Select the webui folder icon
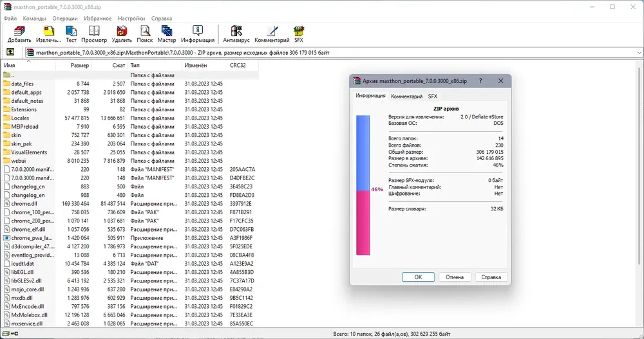Screen dimensions: 644x339 (x=6, y=161)
